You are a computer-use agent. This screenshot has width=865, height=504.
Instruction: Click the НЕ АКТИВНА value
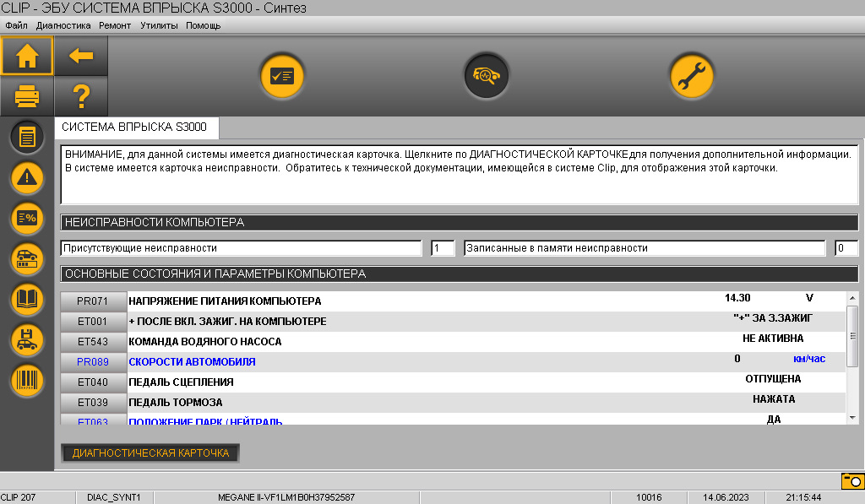pos(773,338)
